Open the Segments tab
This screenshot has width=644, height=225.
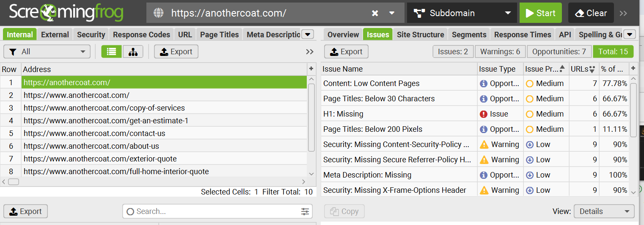[x=469, y=34]
